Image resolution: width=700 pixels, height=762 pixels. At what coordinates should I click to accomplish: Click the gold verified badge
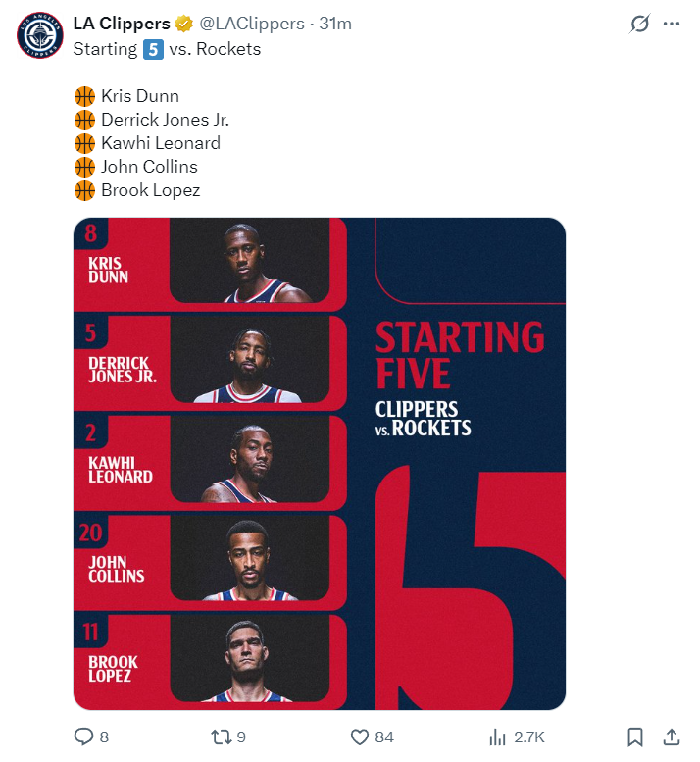[184, 24]
